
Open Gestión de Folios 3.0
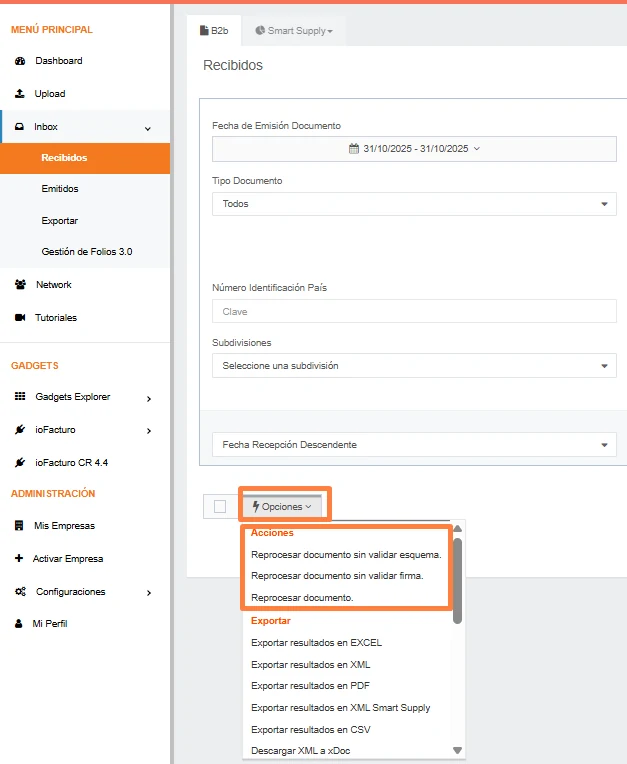pos(85,252)
